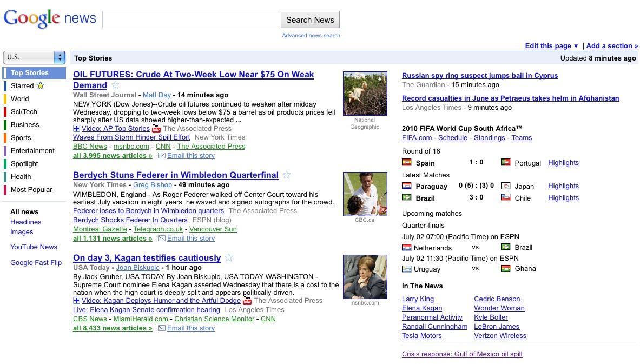Go to the Sci/Tech section

tap(24, 112)
